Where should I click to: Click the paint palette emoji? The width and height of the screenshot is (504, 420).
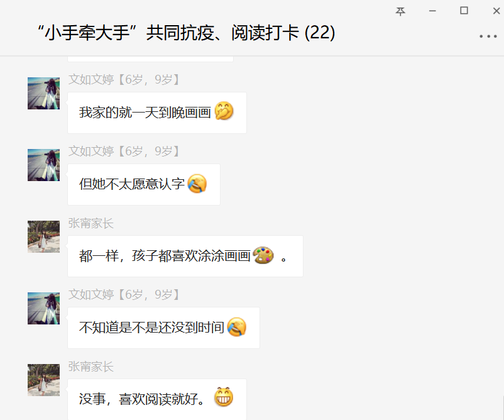(x=263, y=255)
